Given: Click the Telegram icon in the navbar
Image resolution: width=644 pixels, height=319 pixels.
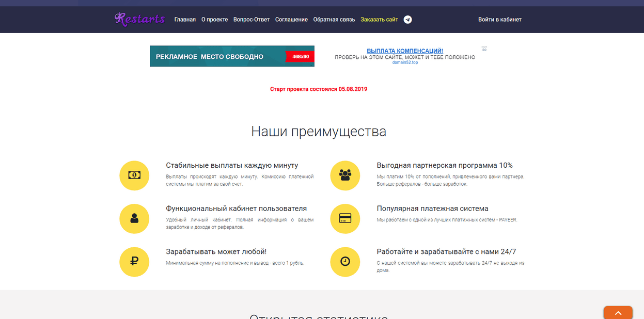Looking at the screenshot, I should point(407,20).
